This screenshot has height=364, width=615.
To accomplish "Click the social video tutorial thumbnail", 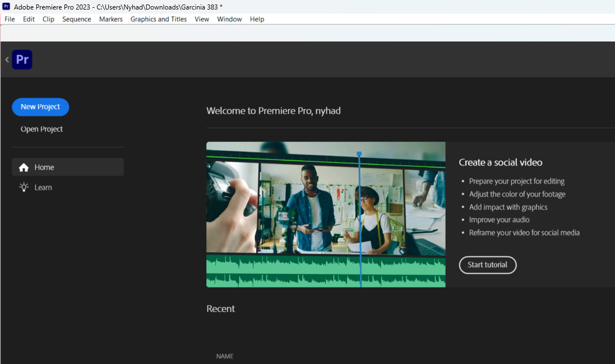I will coord(326,214).
